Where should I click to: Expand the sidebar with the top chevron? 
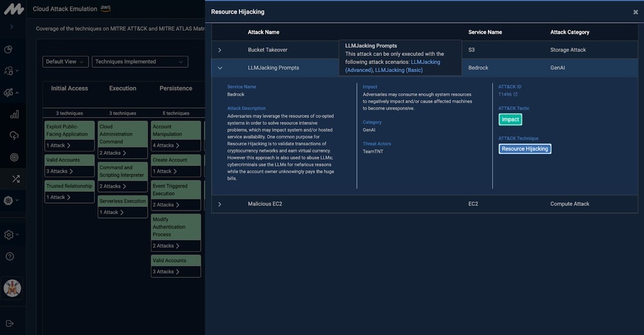(x=12, y=27)
